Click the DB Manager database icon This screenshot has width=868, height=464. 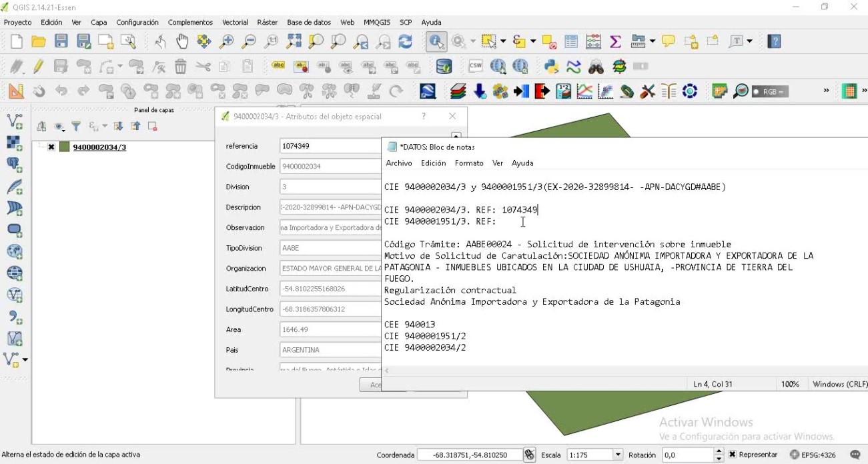(x=444, y=67)
